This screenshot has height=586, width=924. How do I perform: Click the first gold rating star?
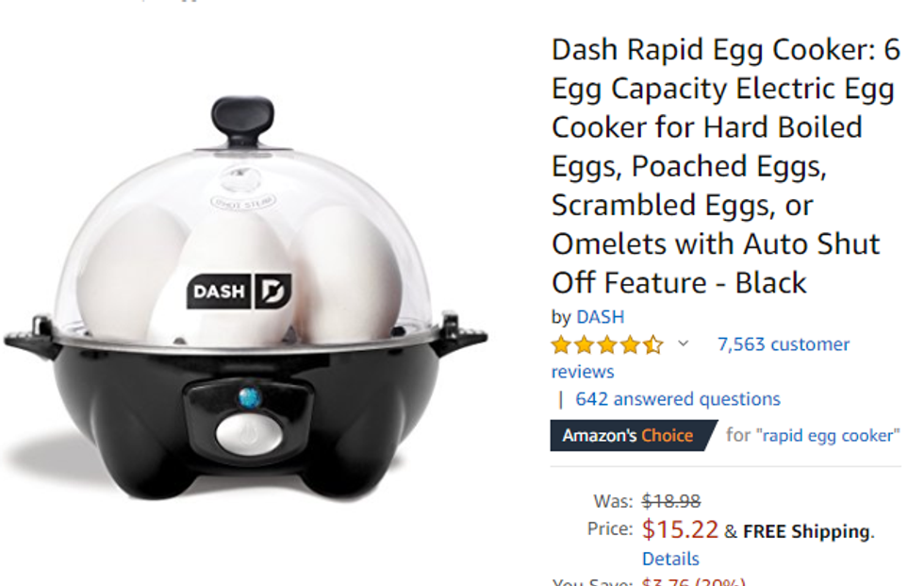[561, 344]
